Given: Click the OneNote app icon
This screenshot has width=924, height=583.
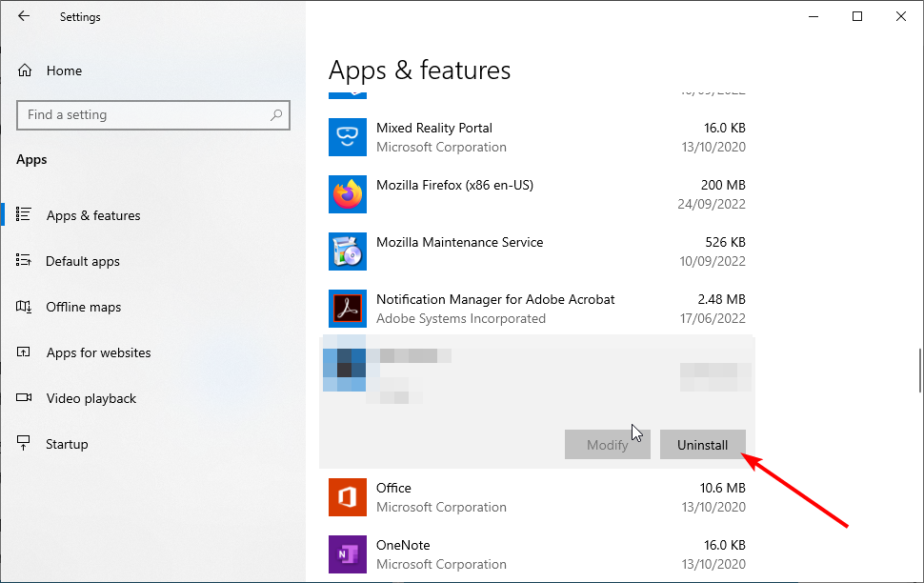Looking at the screenshot, I should click(x=348, y=554).
